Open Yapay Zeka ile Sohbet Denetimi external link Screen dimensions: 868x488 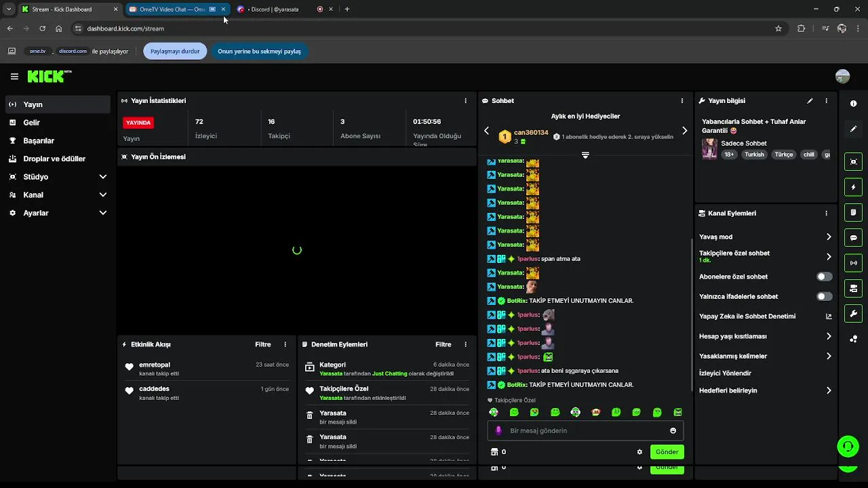click(828, 317)
